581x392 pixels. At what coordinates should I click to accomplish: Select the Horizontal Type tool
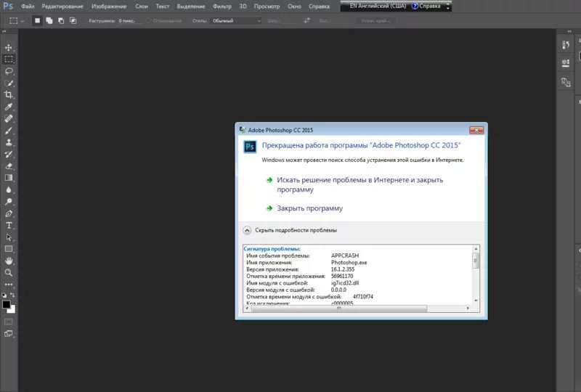(x=9, y=225)
